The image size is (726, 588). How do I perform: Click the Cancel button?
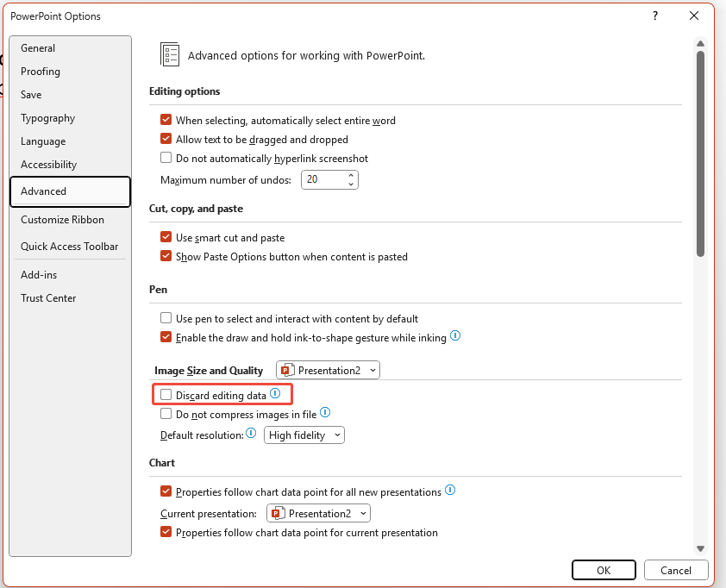tap(676, 570)
